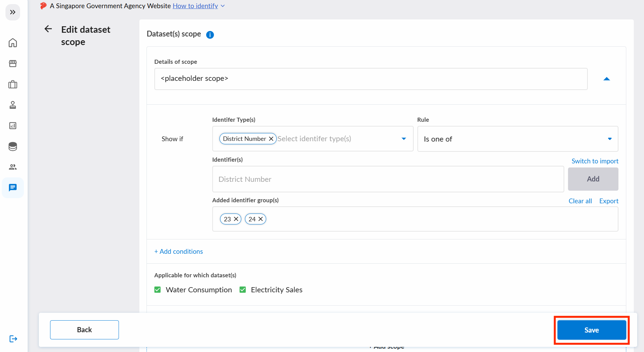Remove identifier 24 from added groups
Screen dimensions: 644x352
click(261, 219)
